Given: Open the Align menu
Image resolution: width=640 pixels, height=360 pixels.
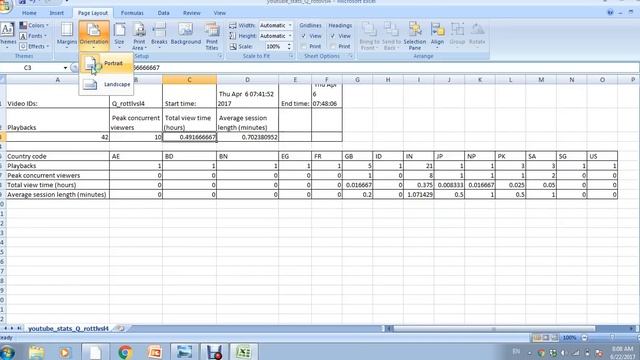Looking at the screenshot, I should tap(437, 35).
